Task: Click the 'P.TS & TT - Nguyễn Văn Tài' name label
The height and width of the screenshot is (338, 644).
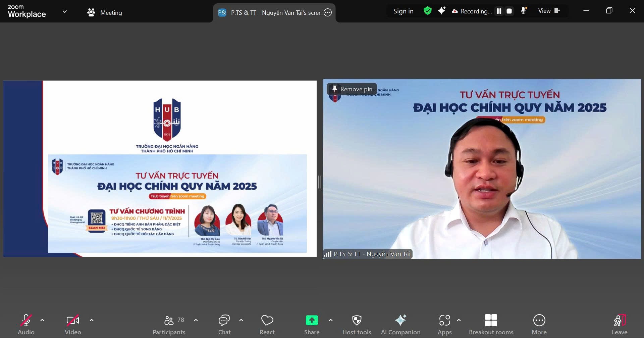Action: pyautogui.click(x=372, y=254)
